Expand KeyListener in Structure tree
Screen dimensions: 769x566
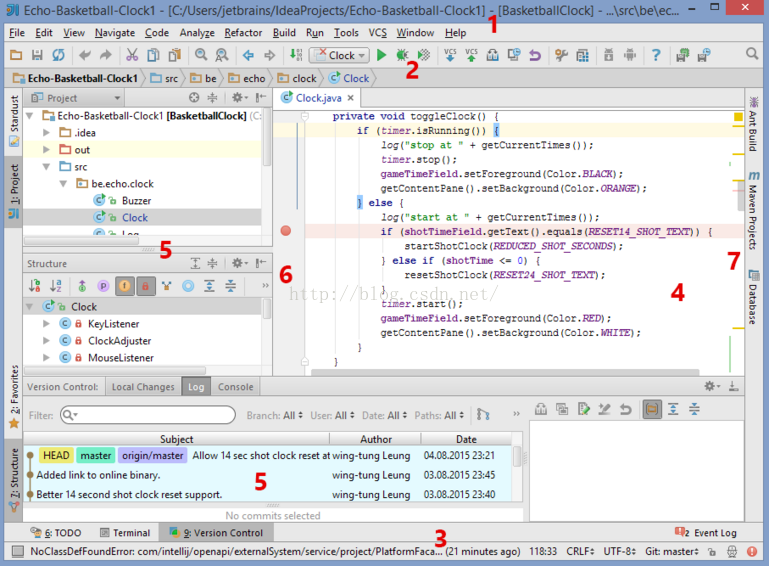[x=46, y=324]
